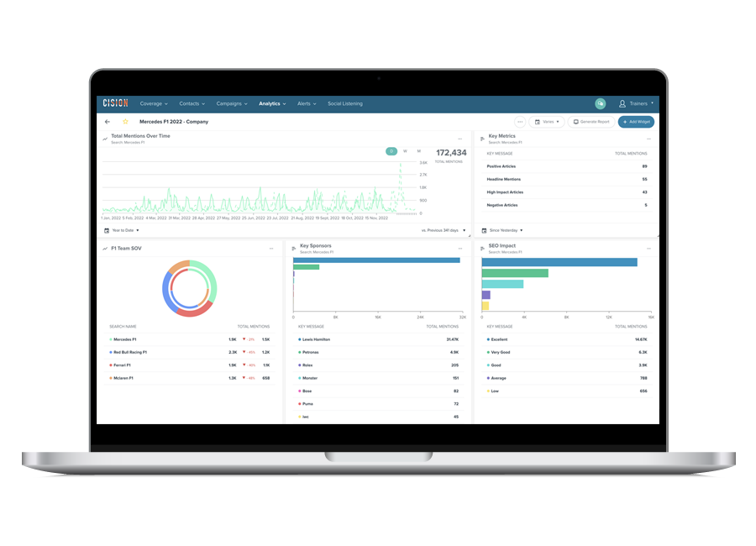Viewport: 756px width, 546px height.
Task: Open Total Mentions Over Time widget menu
Action: point(459,139)
